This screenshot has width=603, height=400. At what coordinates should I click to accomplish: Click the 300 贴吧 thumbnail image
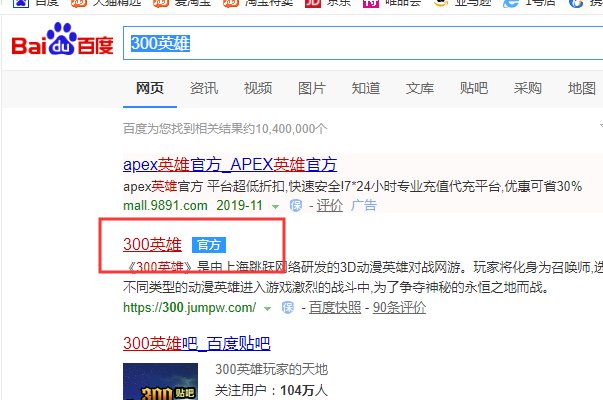tap(160, 382)
